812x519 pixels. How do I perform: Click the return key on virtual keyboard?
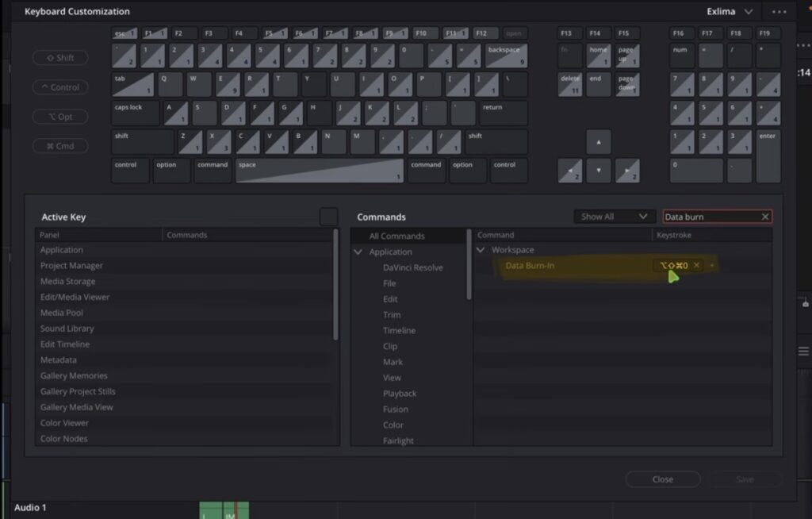click(504, 113)
